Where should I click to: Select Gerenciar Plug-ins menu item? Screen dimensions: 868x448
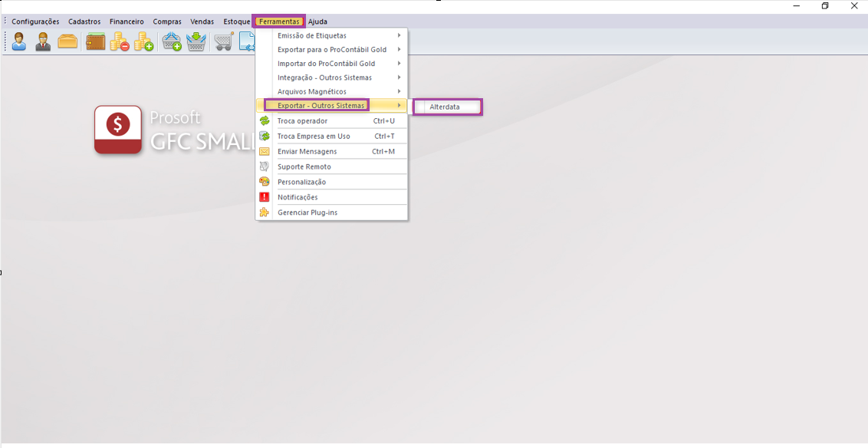click(331, 212)
